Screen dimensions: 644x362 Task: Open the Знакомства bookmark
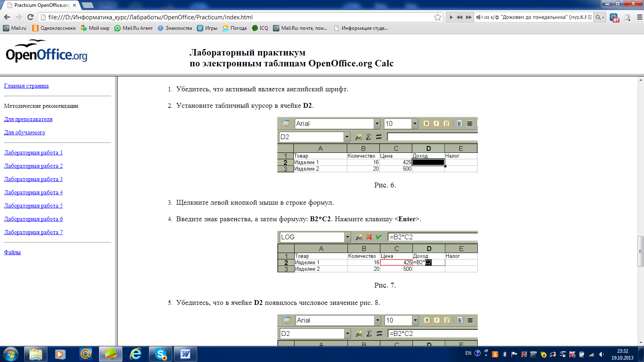[175, 28]
